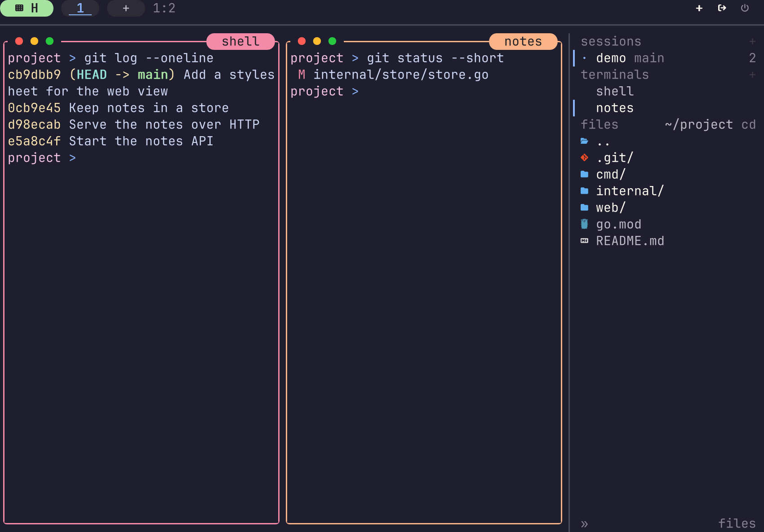Image resolution: width=764 pixels, height=532 pixels.
Task: Select workspace tab 1
Action: point(80,8)
